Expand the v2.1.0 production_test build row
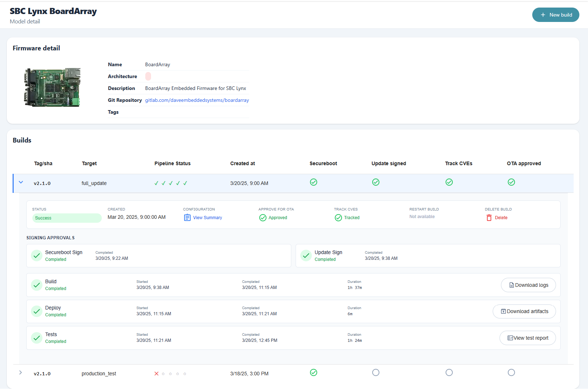This screenshot has width=588, height=389. (20, 373)
